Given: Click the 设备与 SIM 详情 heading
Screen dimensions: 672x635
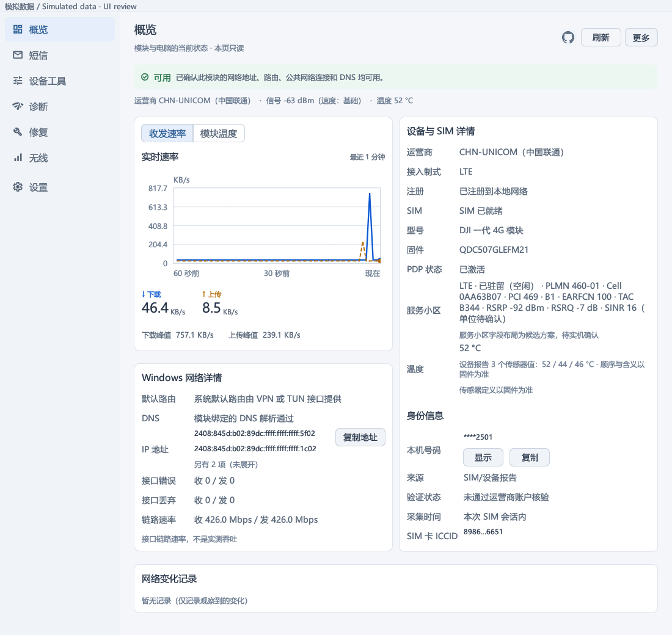Looking at the screenshot, I should [x=440, y=131].
